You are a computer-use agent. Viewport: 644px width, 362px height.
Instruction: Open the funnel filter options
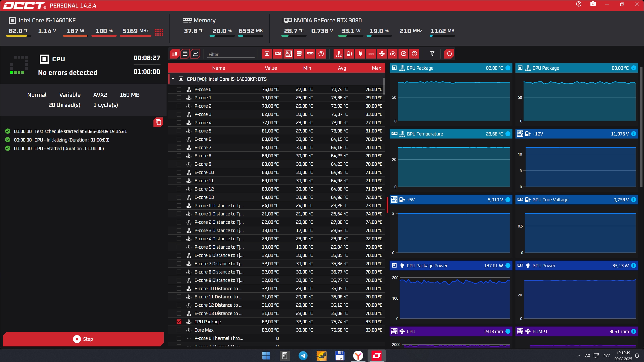coord(432,54)
